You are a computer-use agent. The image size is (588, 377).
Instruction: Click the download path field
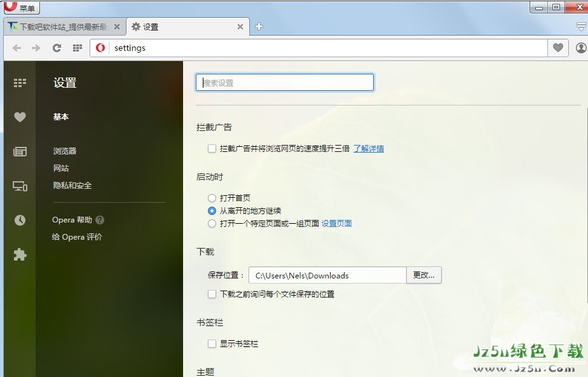(327, 275)
